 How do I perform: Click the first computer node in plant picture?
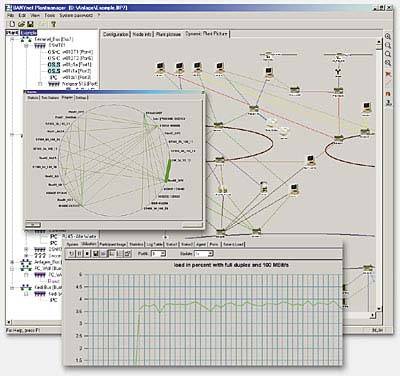click(x=161, y=68)
